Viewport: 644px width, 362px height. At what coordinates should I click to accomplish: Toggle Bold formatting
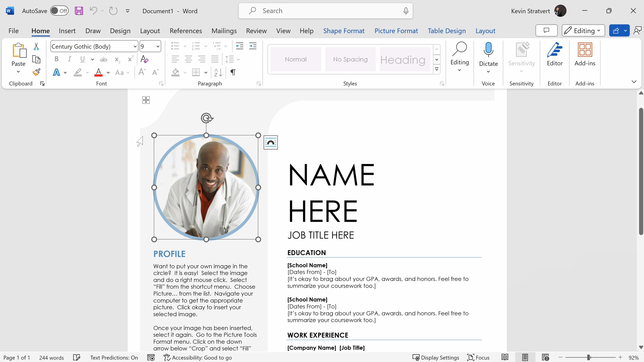pyautogui.click(x=57, y=59)
